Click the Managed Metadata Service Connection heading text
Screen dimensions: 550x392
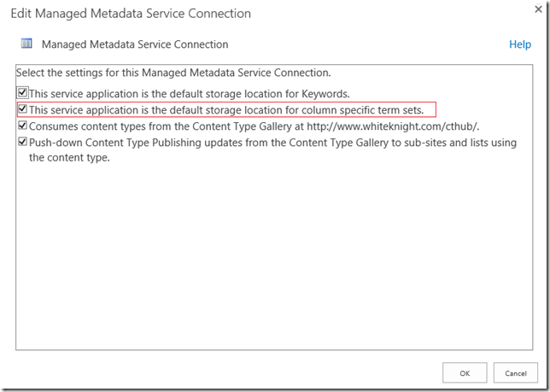coord(135,44)
